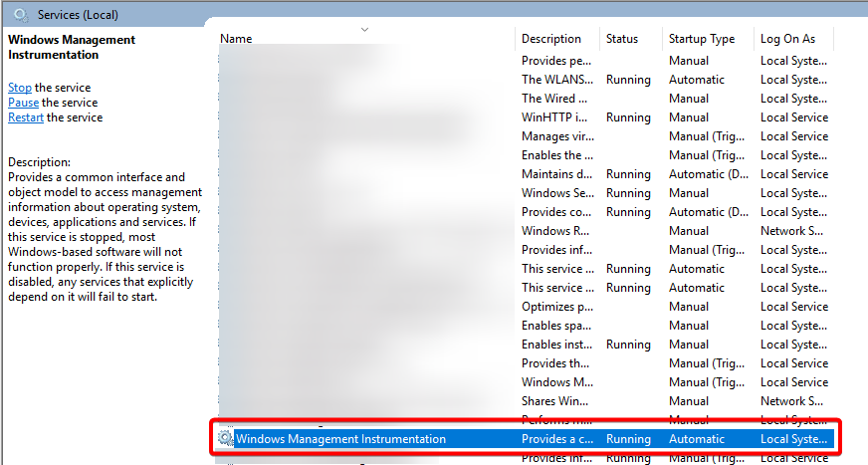Click Manual startup type in 'Provides pe...' row
This screenshot has height=465, width=868.
coord(689,61)
